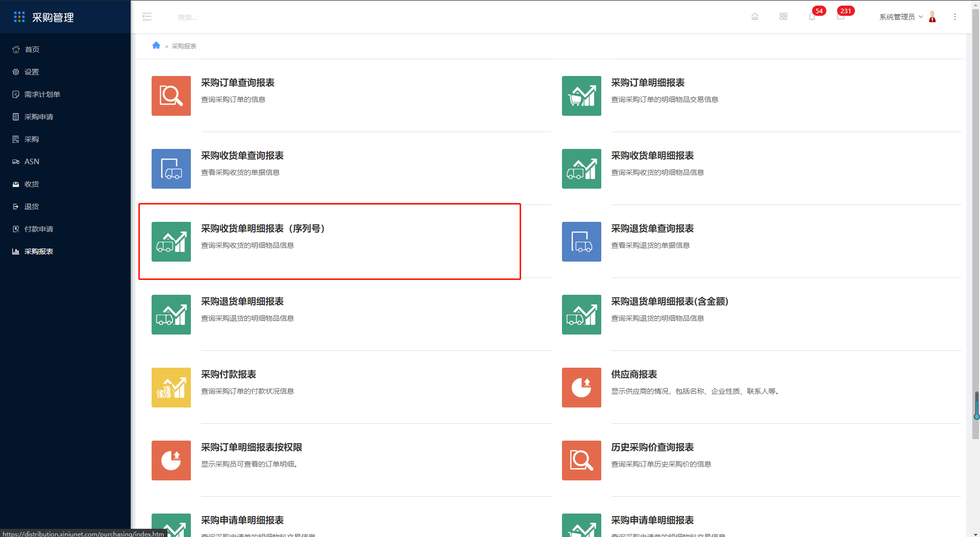
Task: Click the breadcrumb home icon
Action: click(x=156, y=45)
